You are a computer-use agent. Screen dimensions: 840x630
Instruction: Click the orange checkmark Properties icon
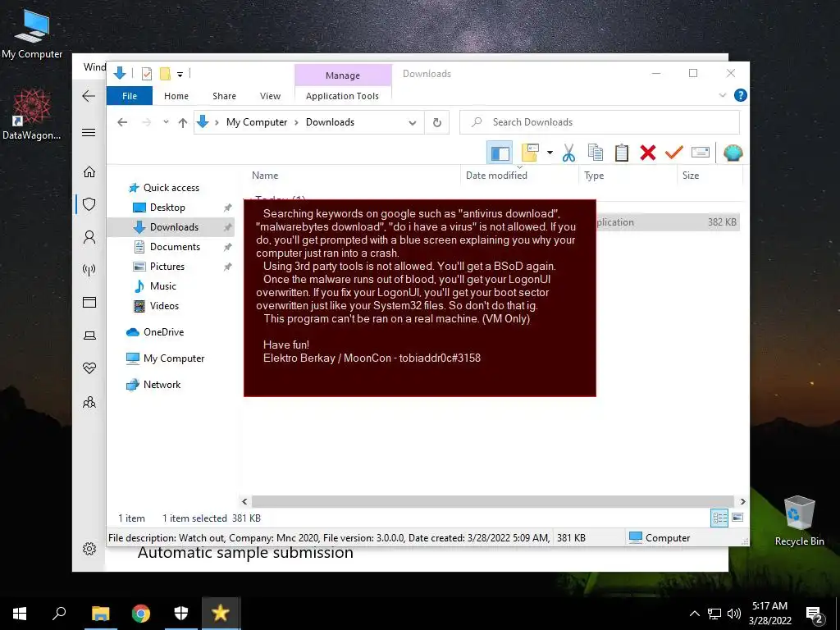674,153
